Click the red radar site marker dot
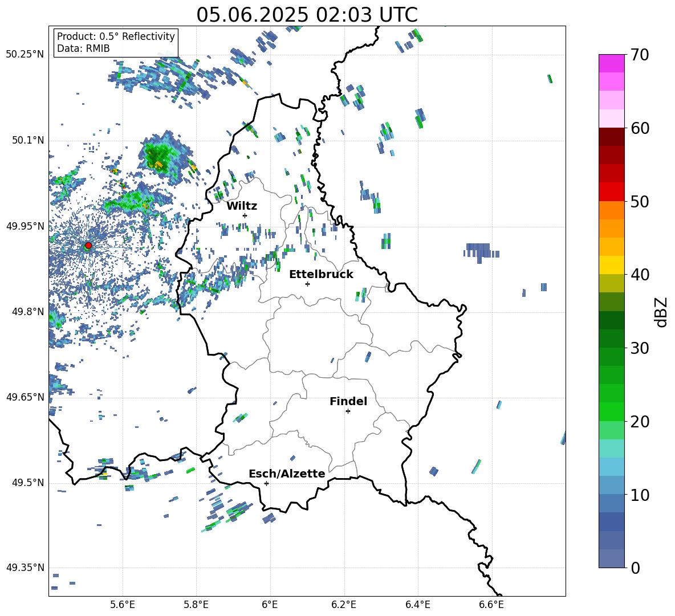This screenshot has height=616, width=675. [x=88, y=246]
